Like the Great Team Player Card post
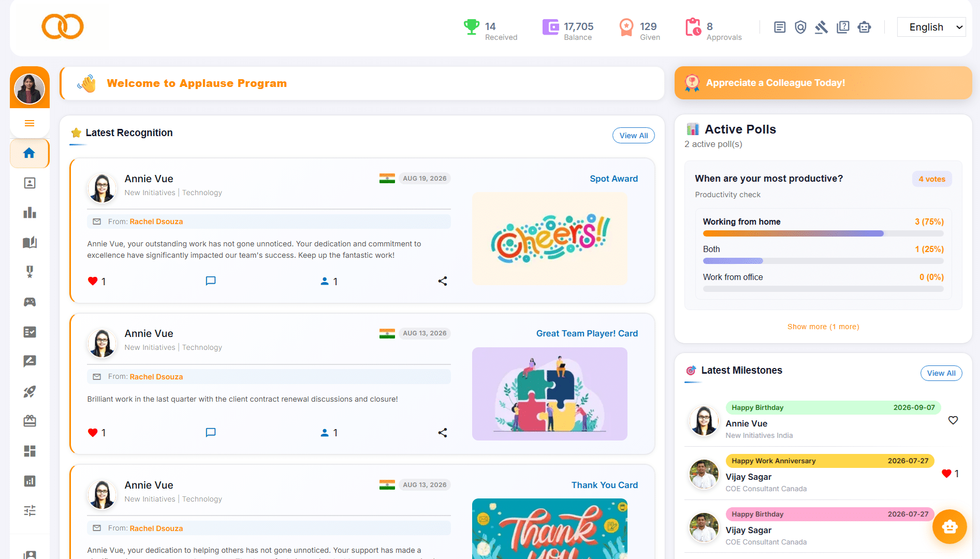Screen dimensions: 980x559 [93, 433]
